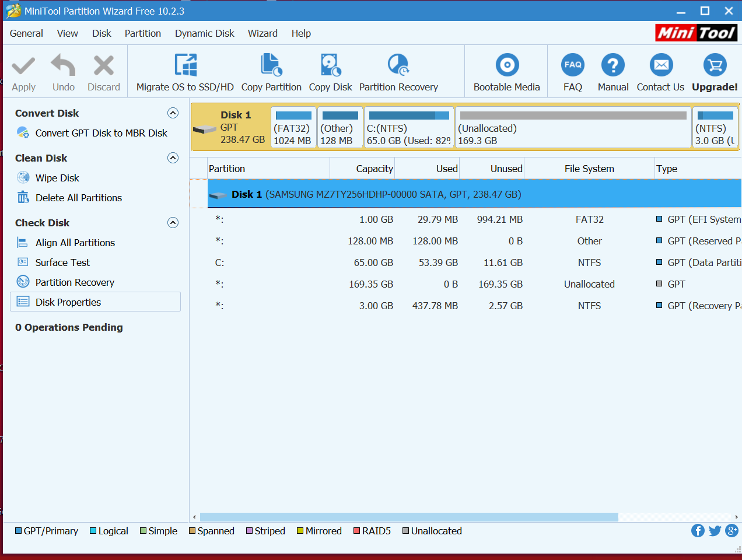Click the Contact Us envelope icon

coord(661,65)
